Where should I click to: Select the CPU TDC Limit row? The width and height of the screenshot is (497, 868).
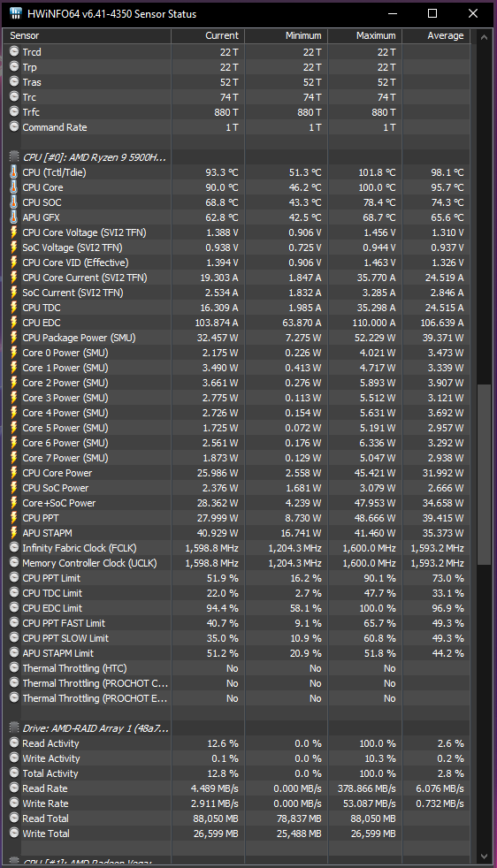tap(237, 593)
